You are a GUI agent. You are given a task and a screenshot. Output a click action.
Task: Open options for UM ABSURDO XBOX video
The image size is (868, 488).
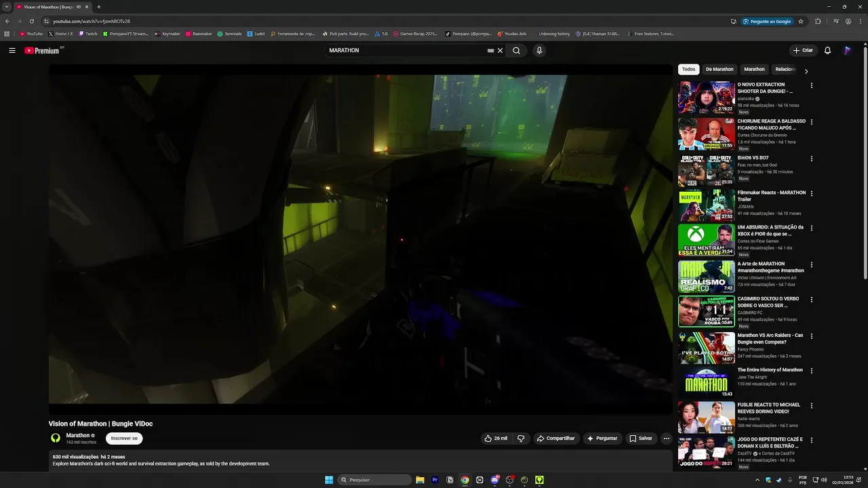pos(811,228)
